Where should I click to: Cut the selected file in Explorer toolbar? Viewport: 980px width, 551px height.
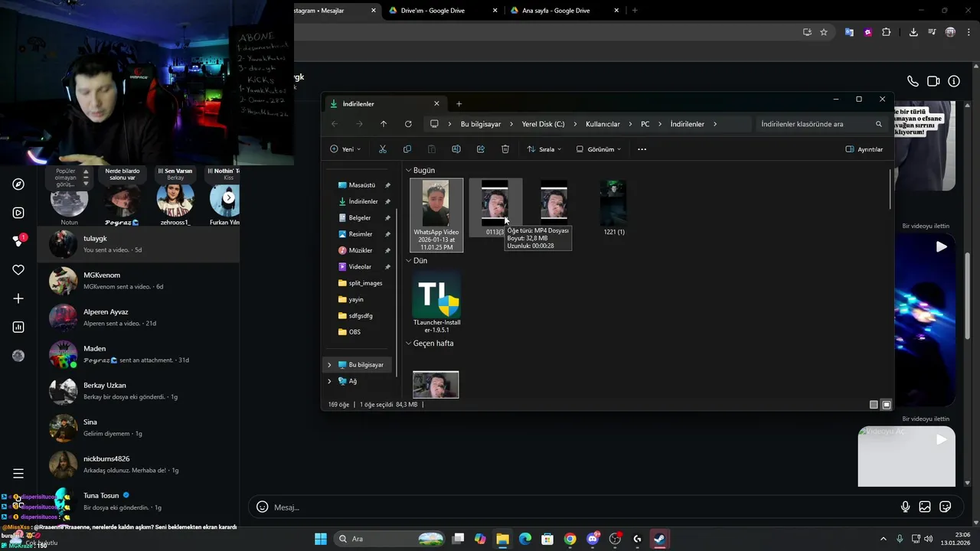point(383,149)
